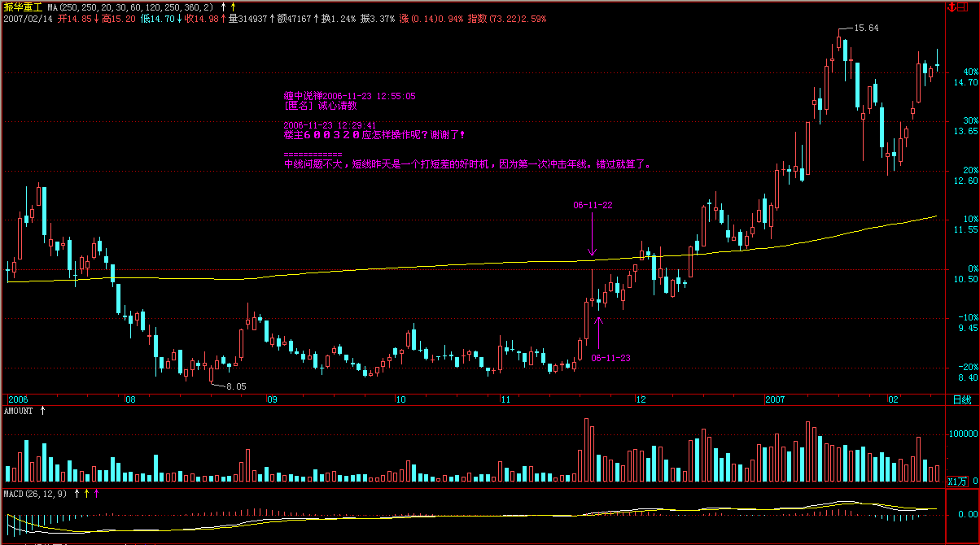
Task: Click the red anchor icon at top right
Action: (x=953, y=7)
